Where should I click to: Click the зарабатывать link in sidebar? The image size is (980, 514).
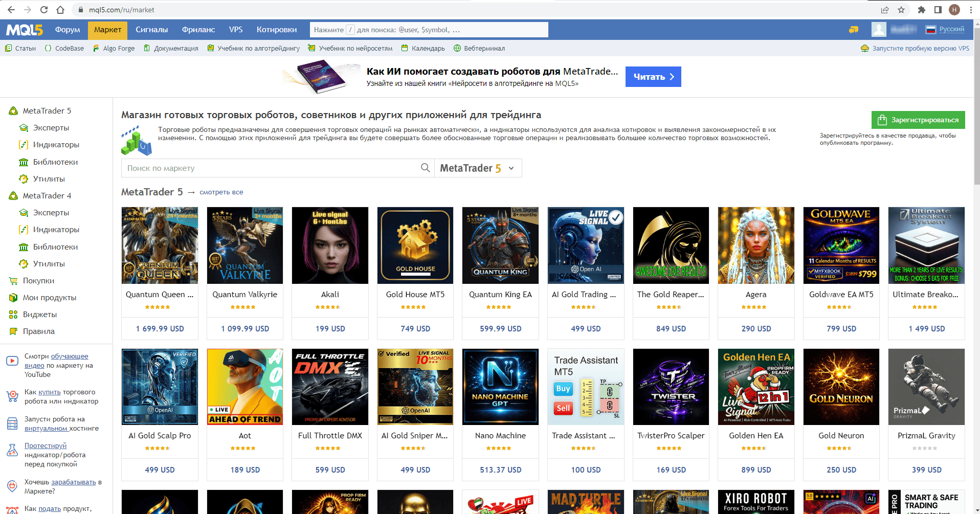click(x=74, y=482)
